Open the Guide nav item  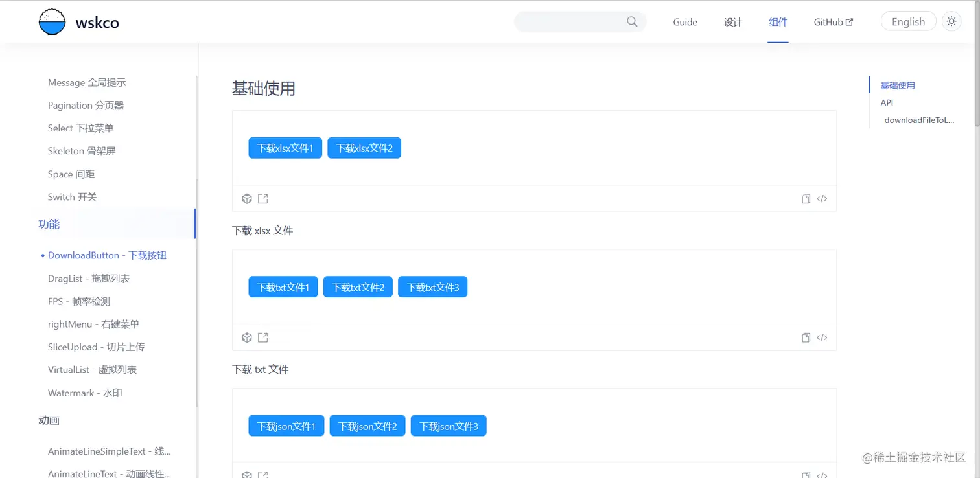pos(685,22)
